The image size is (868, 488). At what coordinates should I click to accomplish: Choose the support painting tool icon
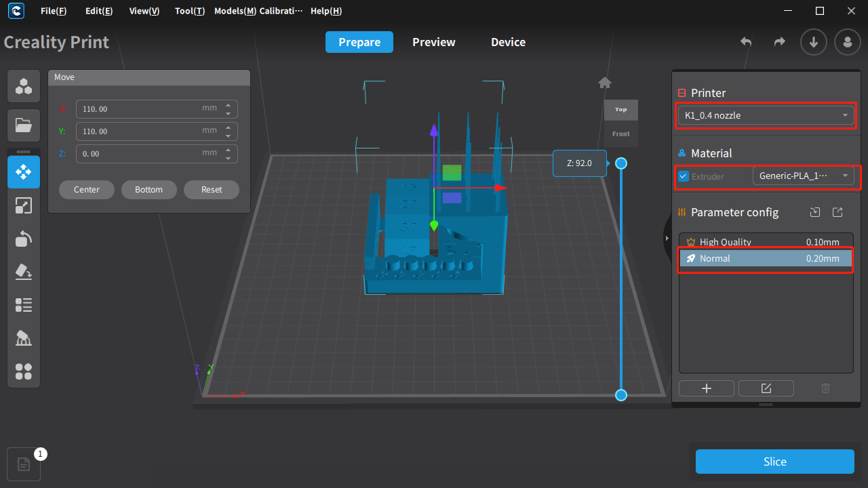click(x=24, y=338)
